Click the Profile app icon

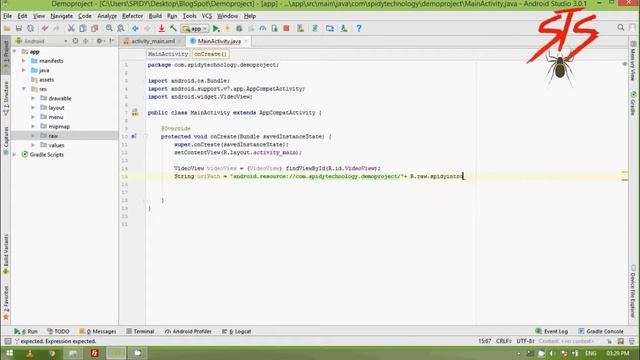pos(263,28)
